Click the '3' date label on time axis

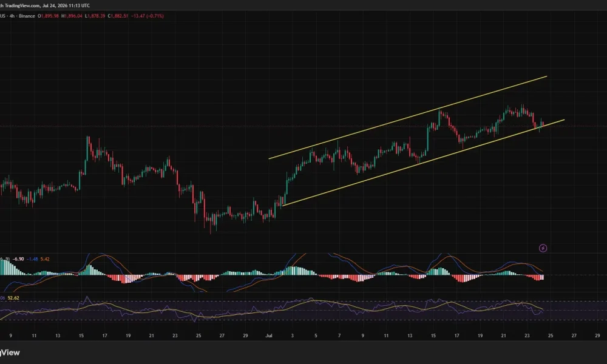tap(293, 335)
